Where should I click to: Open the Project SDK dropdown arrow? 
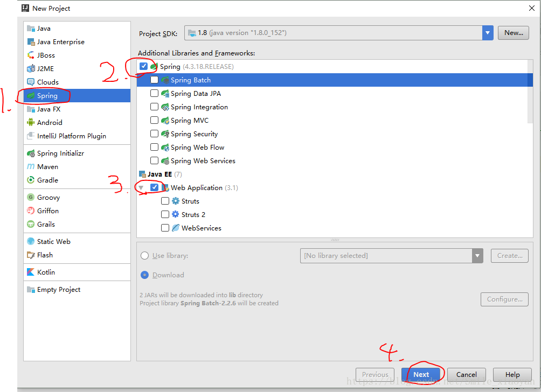(488, 33)
